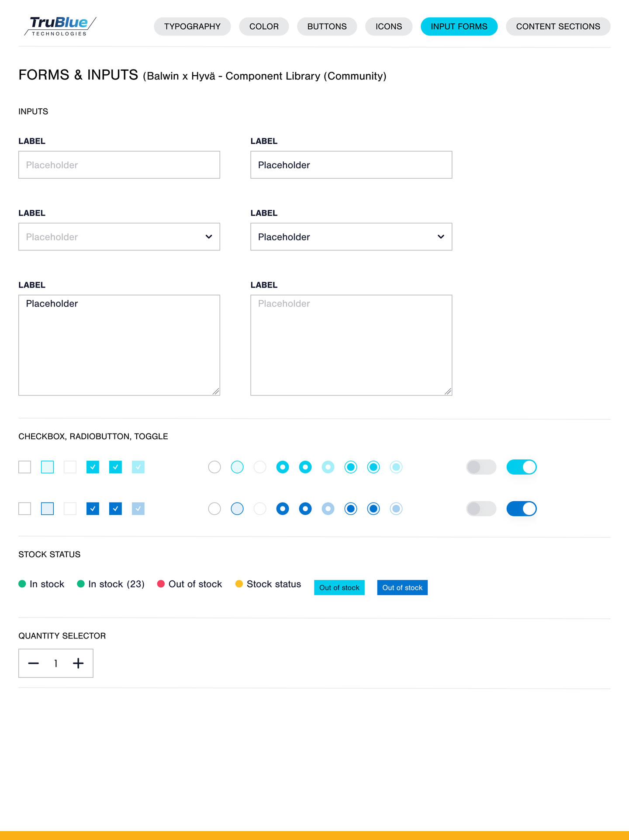The image size is (629, 840).
Task: Click the faded blue disabled checked checkbox
Action: [138, 508]
